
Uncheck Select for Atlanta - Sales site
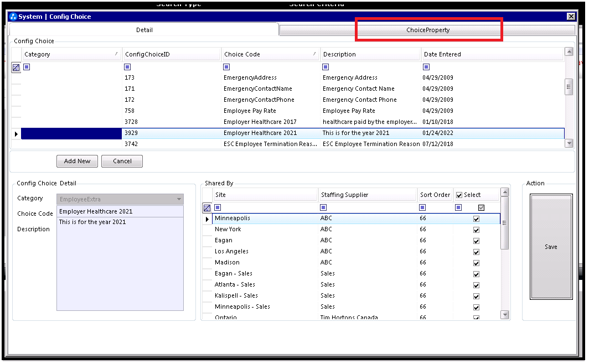tap(476, 285)
